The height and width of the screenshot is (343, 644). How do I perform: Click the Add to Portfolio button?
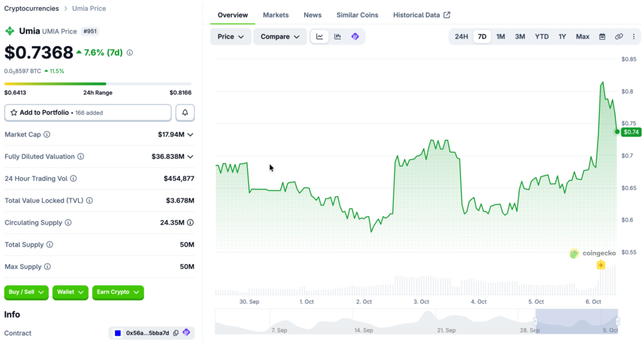(88, 113)
